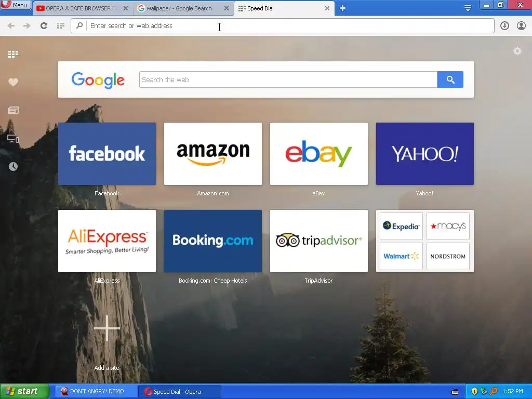Open a new tab with the plus button
Screen dimensions: 532x399
(x=343, y=8)
